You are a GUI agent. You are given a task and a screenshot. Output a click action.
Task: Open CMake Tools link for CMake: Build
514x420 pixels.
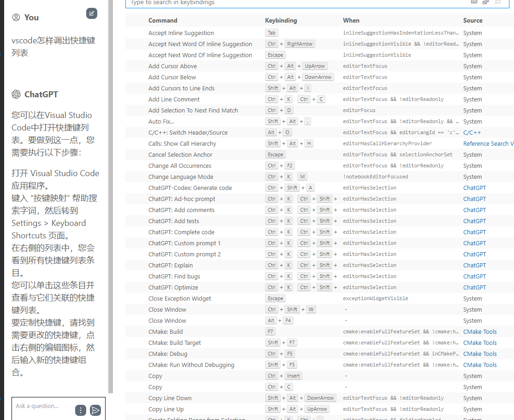(x=480, y=332)
